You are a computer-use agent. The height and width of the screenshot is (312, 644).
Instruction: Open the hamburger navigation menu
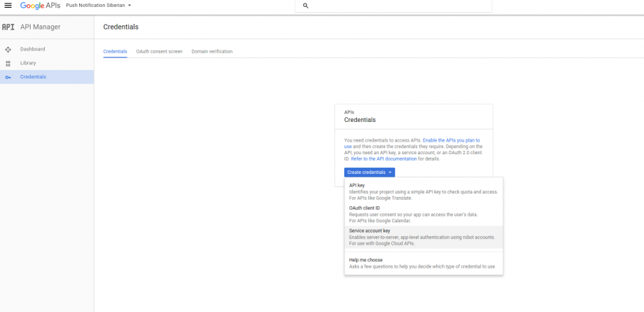8,6
